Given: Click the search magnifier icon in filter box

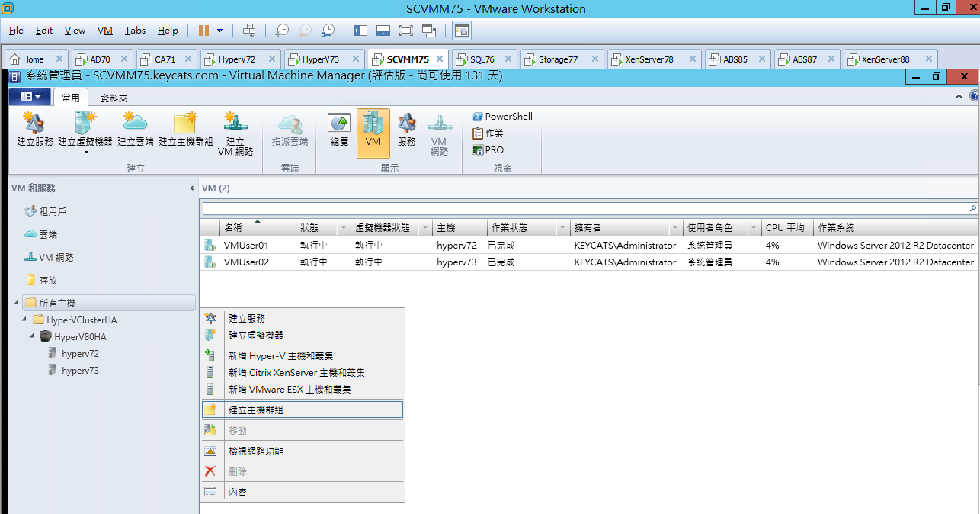Looking at the screenshot, I should (972, 208).
